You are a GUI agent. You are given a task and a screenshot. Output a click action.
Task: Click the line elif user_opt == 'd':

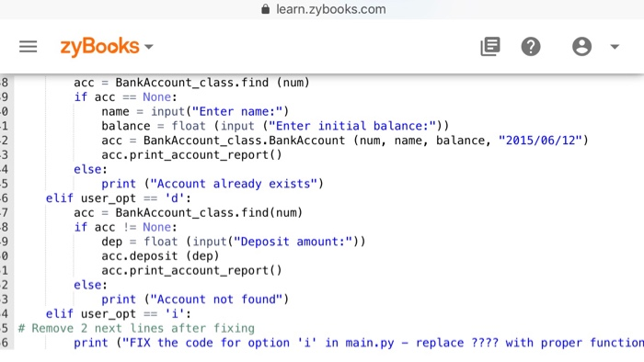click(119, 198)
